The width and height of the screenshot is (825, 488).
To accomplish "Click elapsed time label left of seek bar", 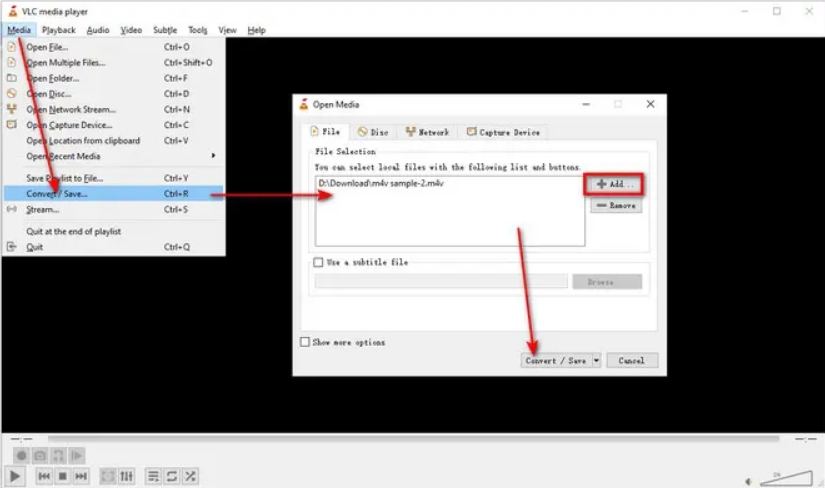I will point(22,439).
